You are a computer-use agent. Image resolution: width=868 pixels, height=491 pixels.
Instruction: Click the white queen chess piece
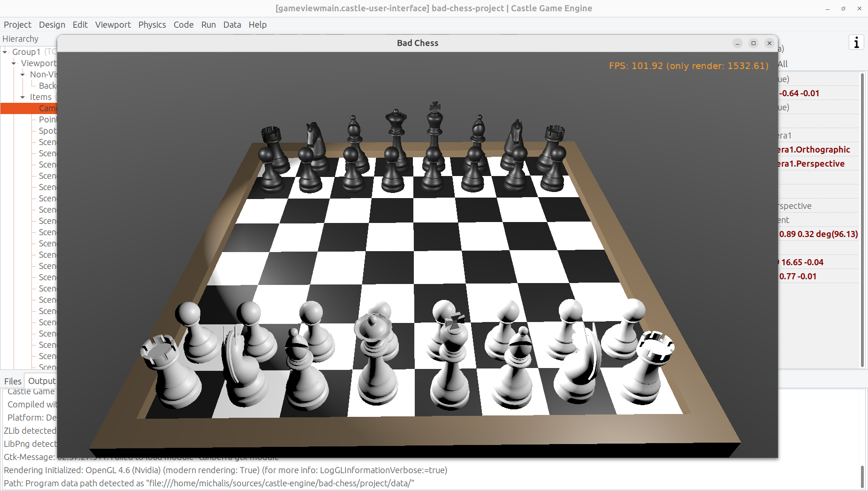[375, 361]
